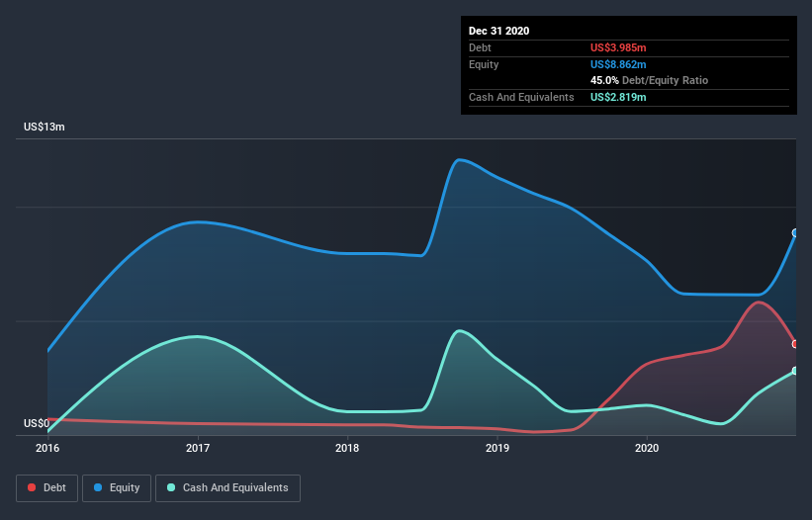Click the Debt endpoint marker at Dec 2020
This screenshot has height=520, width=812.
(x=795, y=344)
